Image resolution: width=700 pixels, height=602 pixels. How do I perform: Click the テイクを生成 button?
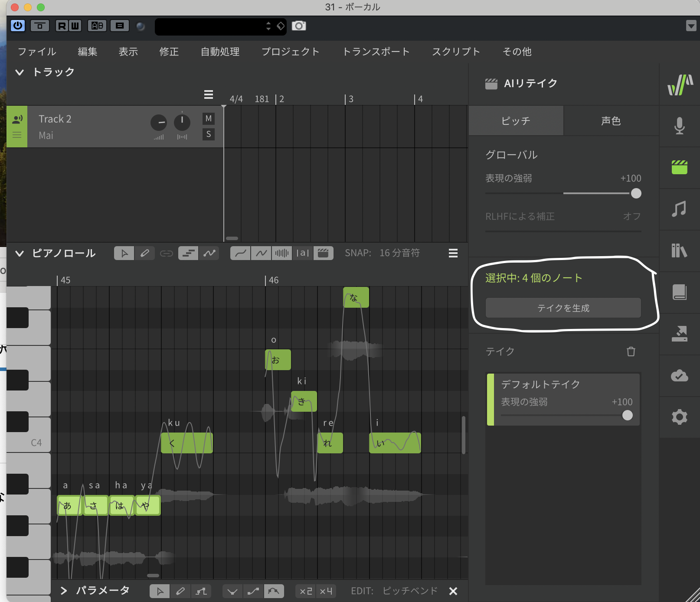[563, 308]
